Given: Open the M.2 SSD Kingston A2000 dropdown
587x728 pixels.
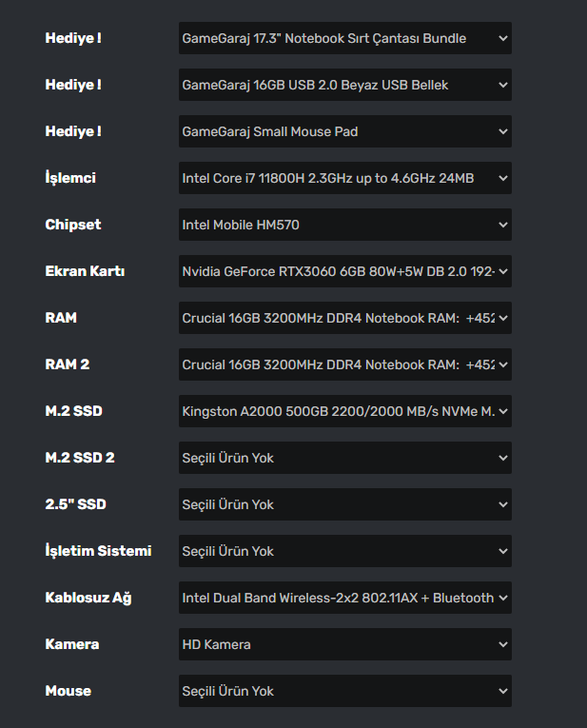Looking at the screenshot, I should (x=344, y=411).
